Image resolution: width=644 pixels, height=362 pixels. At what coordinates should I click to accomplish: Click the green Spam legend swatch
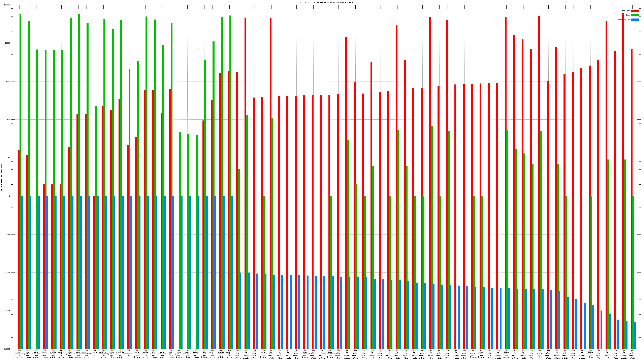635,15
